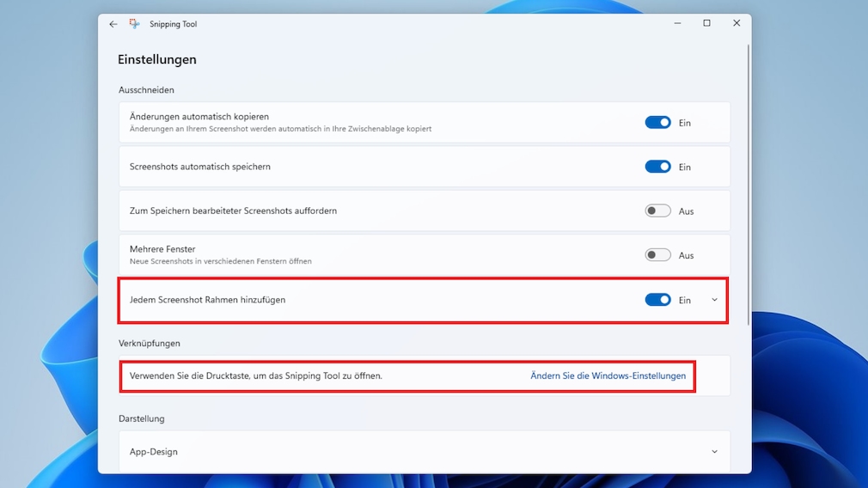This screenshot has width=868, height=488.
Task: Click the Drucktaste description text
Action: [256, 375]
